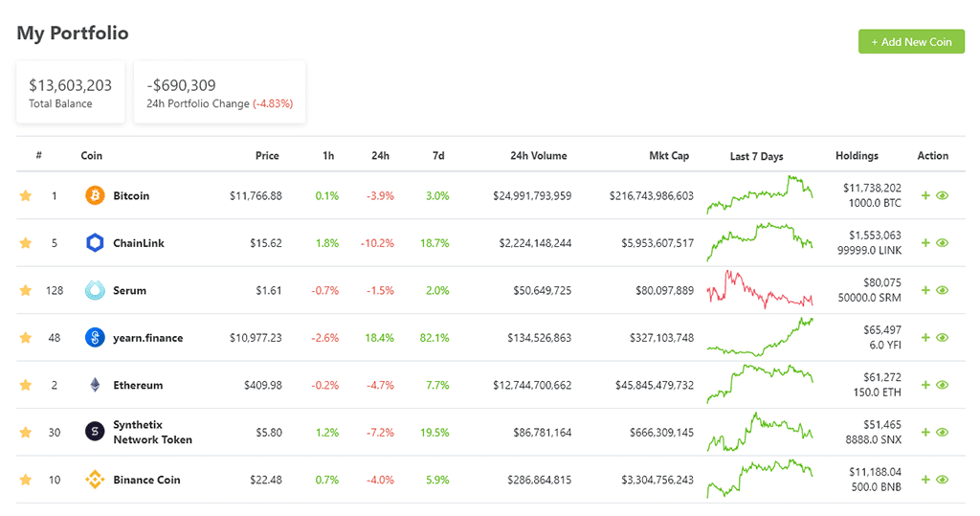The image size is (980, 516).
Task: Click the Synthetix Network Token logo
Action: [95, 432]
